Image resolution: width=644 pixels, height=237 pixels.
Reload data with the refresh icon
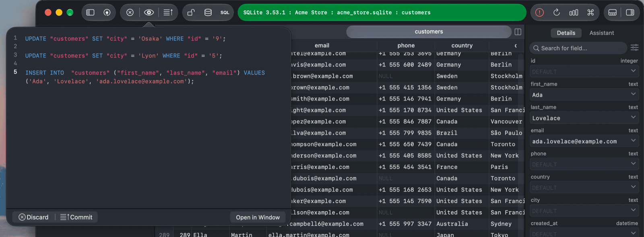[557, 12]
